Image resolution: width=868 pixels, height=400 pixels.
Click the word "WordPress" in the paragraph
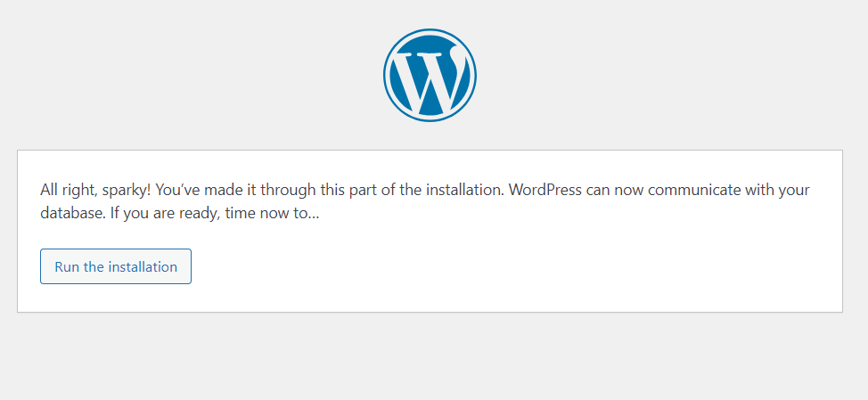pos(545,190)
